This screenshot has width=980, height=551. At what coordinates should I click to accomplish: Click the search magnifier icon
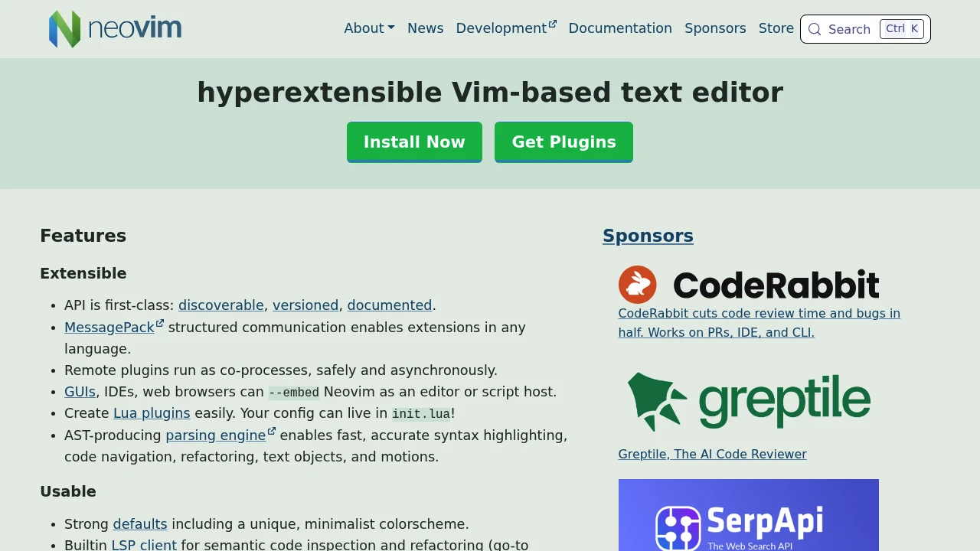pyautogui.click(x=815, y=29)
